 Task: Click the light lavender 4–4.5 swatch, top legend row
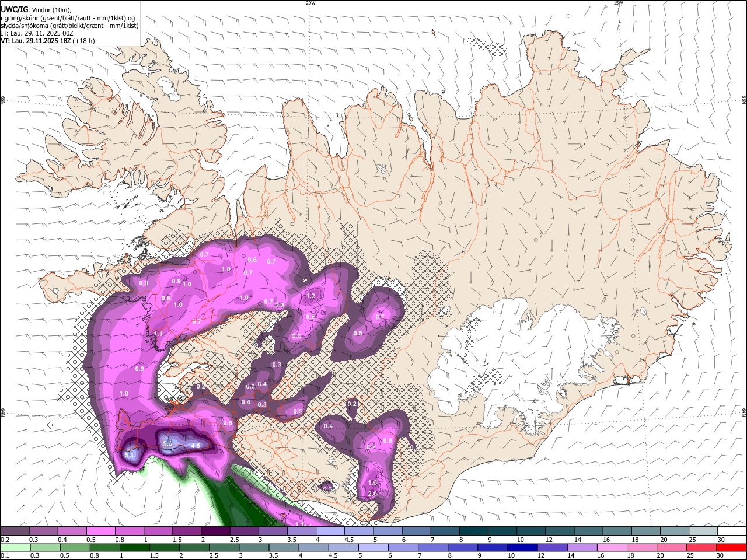330,531
